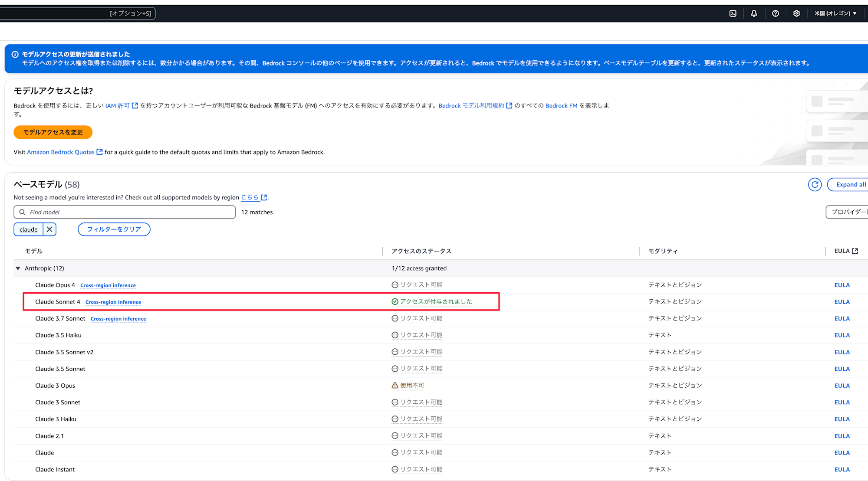
Task: Open the 米国 (オレゴン) region dropdown
Action: [835, 13]
